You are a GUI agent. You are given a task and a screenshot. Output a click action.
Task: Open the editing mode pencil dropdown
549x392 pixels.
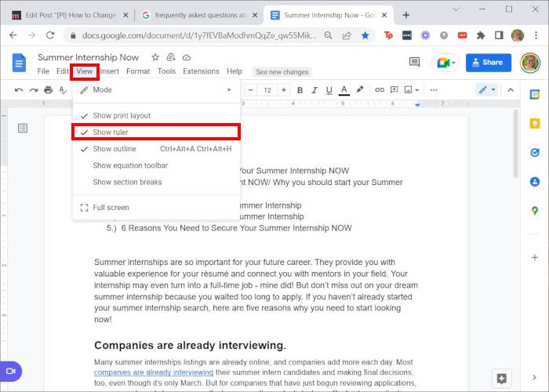click(487, 90)
